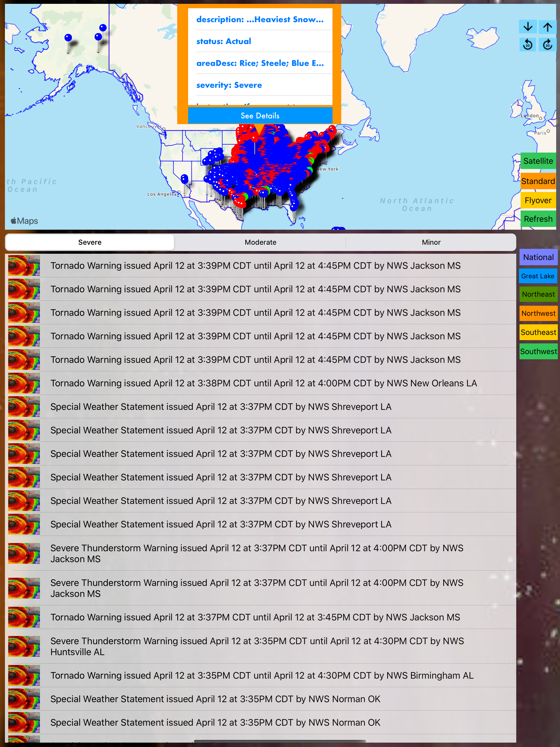Screen dimensions: 560x747
Task: Choose the Northwest region
Action: [x=538, y=313]
